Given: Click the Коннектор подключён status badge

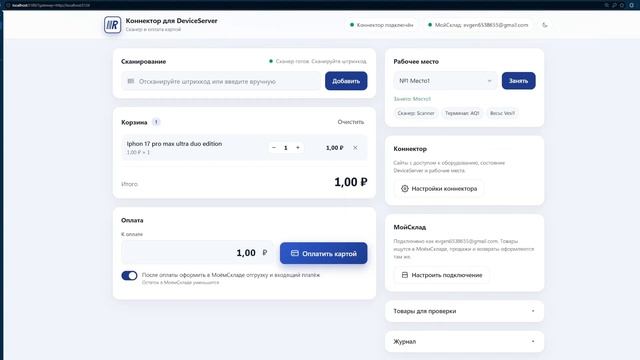Looking at the screenshot, I should coord(382,25).
